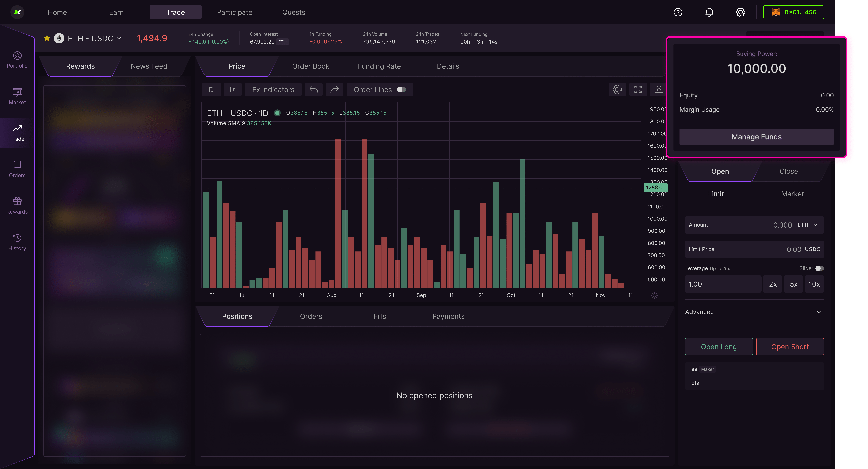The width and height of the screenshot is (868, 469).
Task: Focus the Amount input field
Action: pyautogui.click(x=754, y=225)
